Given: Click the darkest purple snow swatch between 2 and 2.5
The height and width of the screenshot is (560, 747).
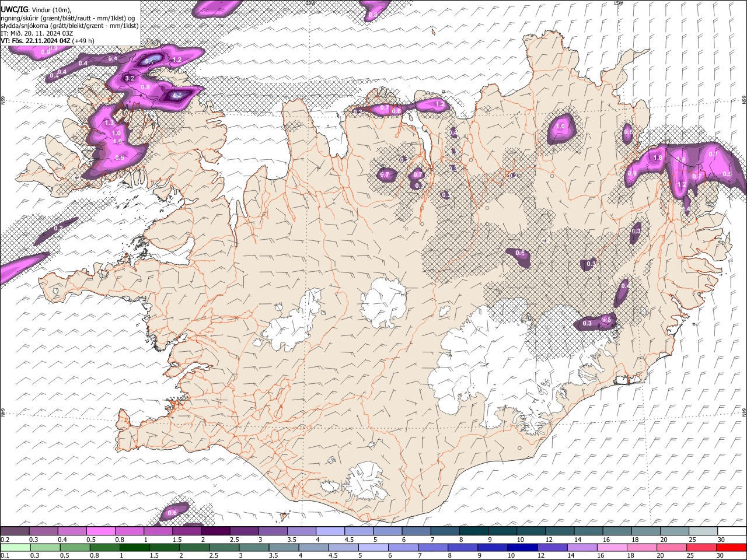Looking at the screenshot, I should point(216,531).
